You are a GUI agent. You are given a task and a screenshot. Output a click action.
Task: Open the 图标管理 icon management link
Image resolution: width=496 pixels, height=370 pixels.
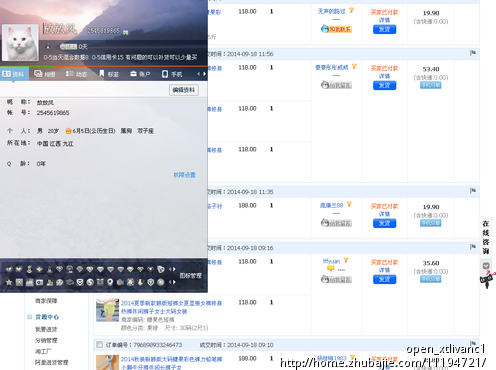191,276
